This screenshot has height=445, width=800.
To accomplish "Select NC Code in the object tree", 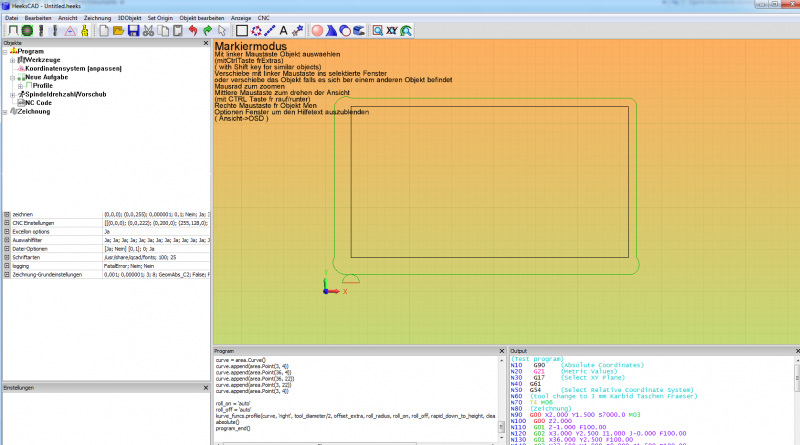I will [x=37, y=102].
